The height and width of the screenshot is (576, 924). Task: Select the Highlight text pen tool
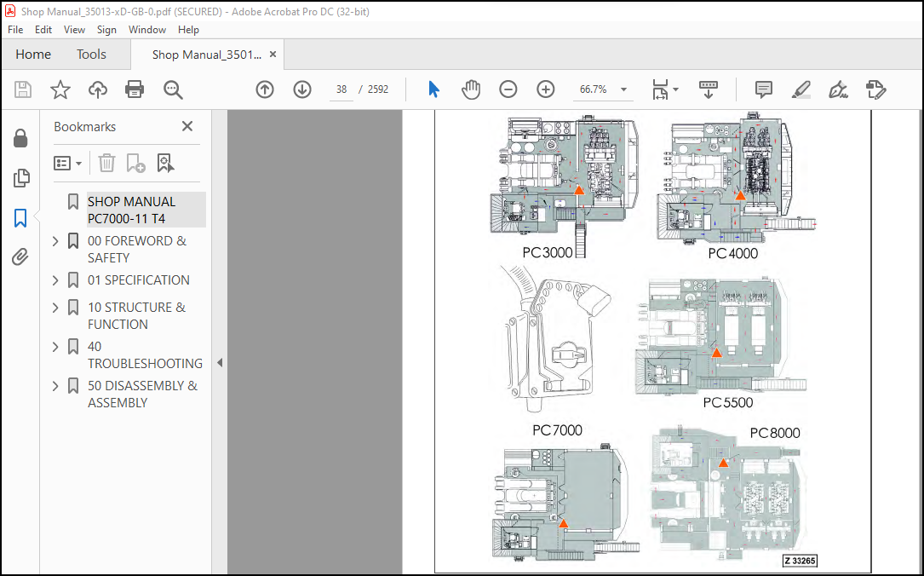pos(801,89)
